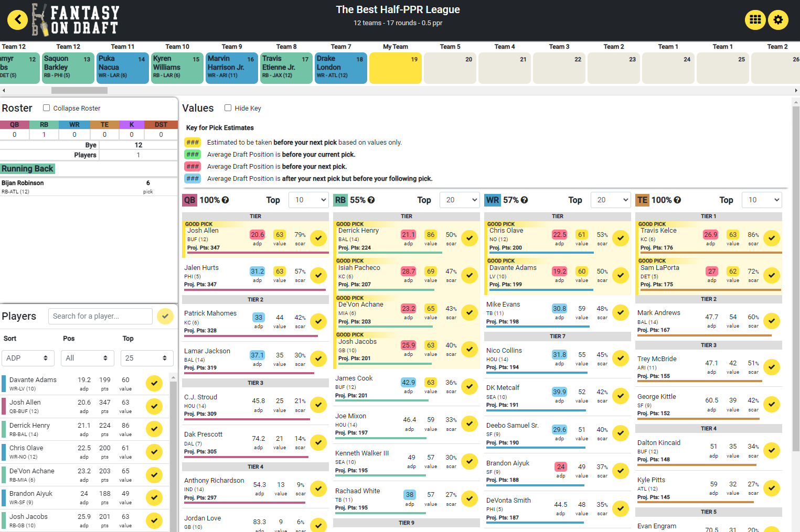
Task: Open pick 15 Kyren Williams card
Action: click(x=177, y=68)
